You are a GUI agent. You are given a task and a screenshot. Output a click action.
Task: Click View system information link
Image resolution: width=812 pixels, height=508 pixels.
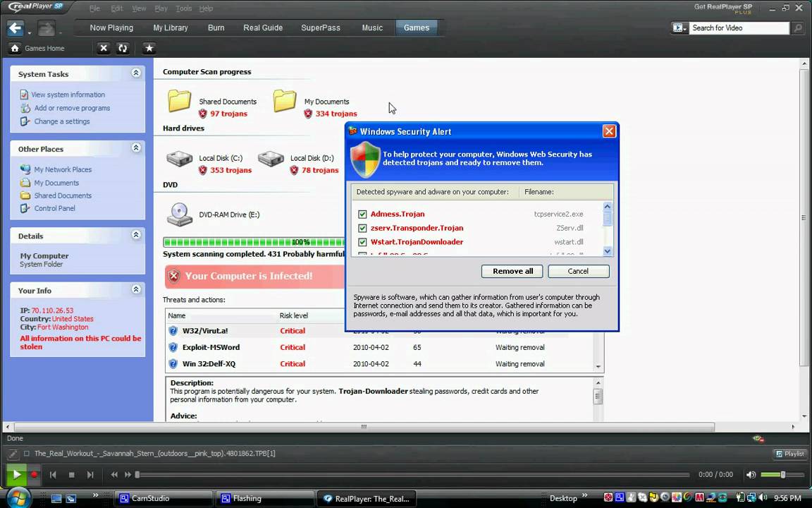[x=68, y=95]
